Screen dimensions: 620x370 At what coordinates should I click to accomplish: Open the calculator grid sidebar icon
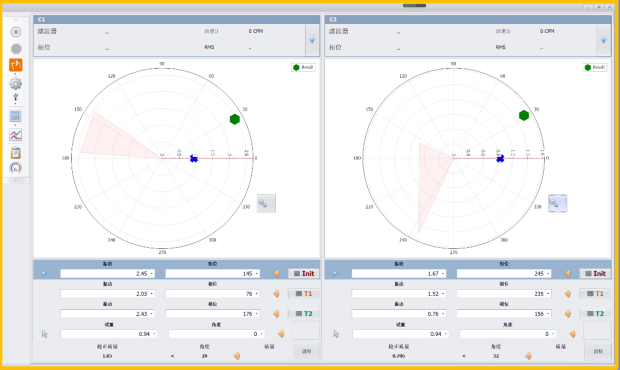15,116
